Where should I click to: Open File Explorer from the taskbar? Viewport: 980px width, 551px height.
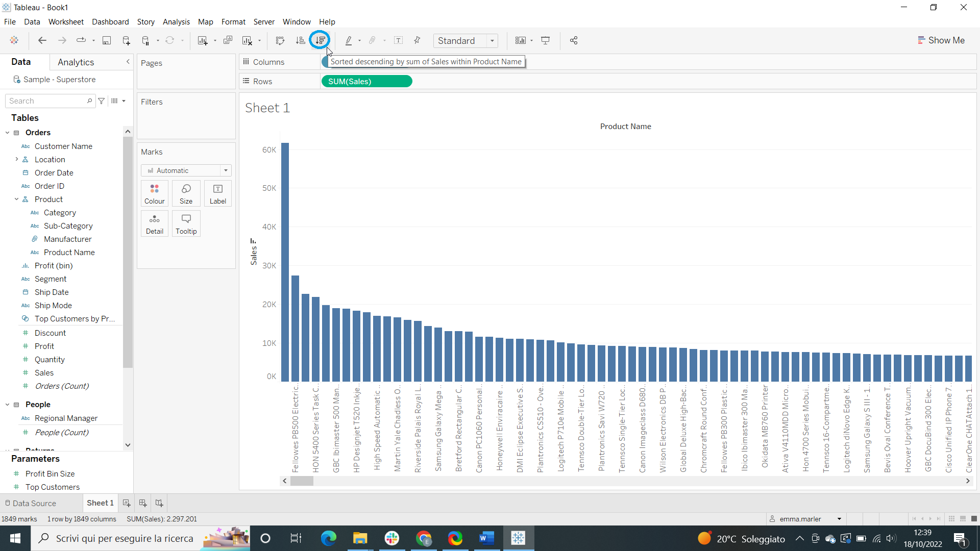[360, 538]
